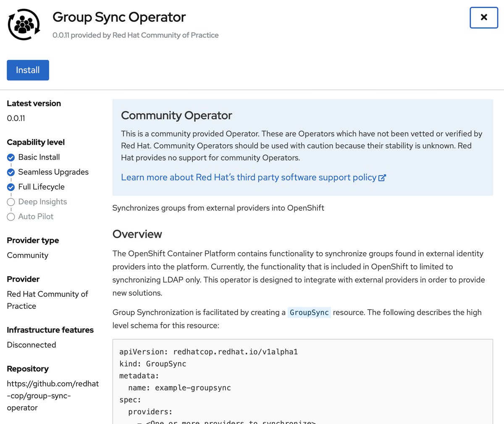The image size is (504, 424).
Task: Click the Latest version heading
Action: [34, 103]
